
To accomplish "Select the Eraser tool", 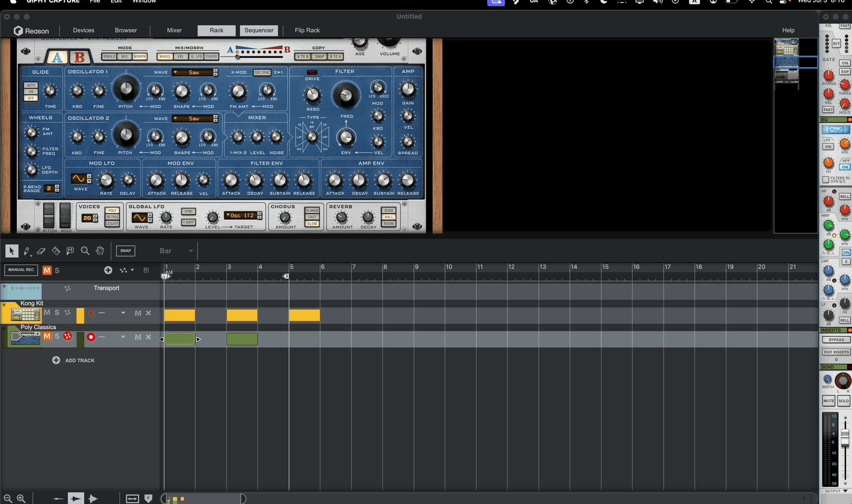I will 41,251.
